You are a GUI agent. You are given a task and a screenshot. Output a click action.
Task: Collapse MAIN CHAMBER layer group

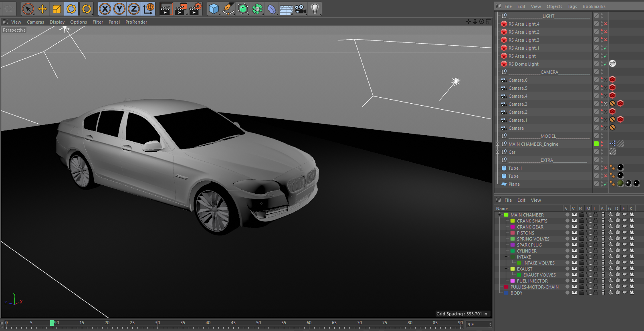pos(500,215)
